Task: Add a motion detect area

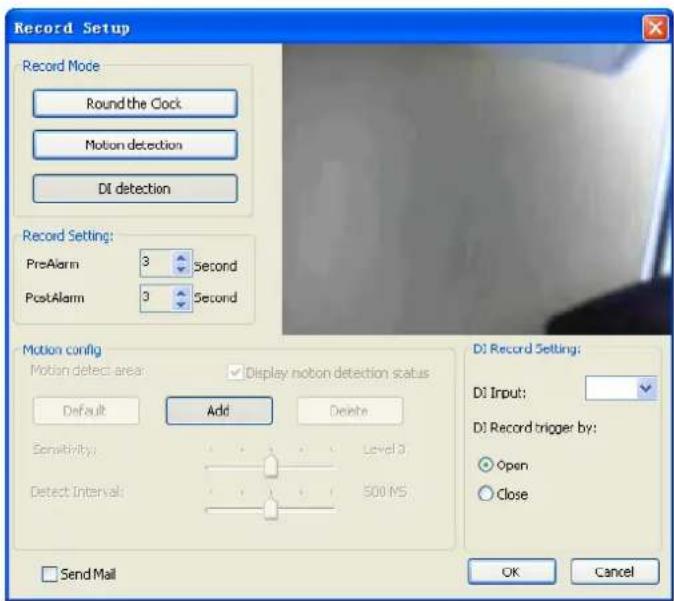Action: [219, 411]
